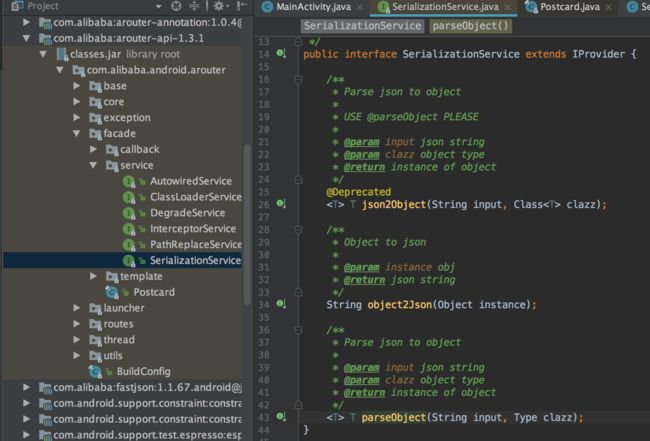
Task: Collapse the com.alibaba.android.arouter package
Action: 60,70
